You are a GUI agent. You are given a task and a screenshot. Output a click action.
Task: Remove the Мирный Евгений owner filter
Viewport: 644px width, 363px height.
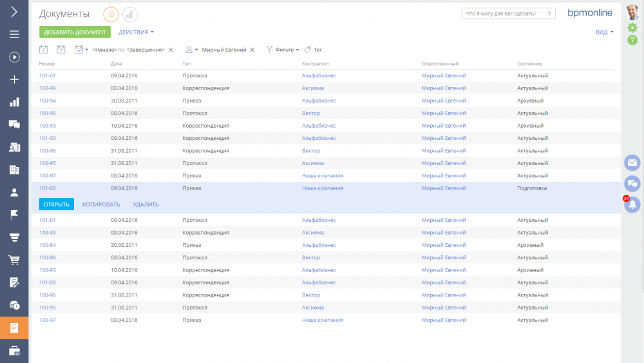[252, 50]
